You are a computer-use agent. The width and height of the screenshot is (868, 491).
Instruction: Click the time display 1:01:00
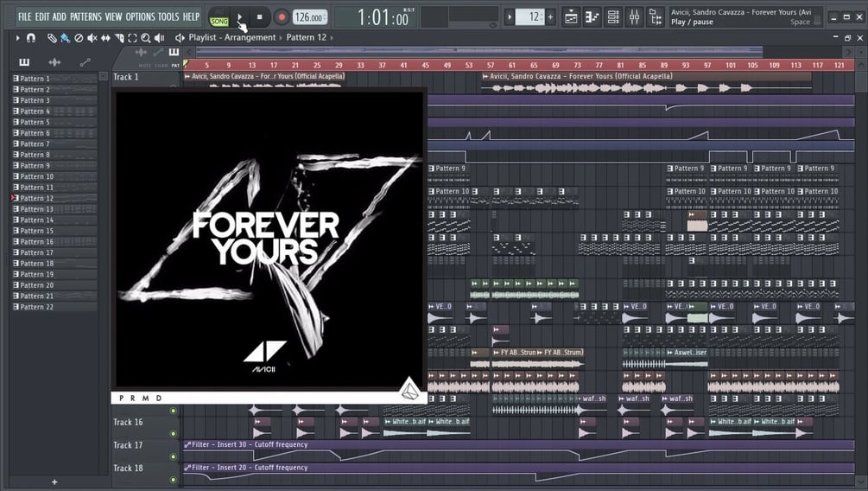pyautogui.click(x=382, y=17)
